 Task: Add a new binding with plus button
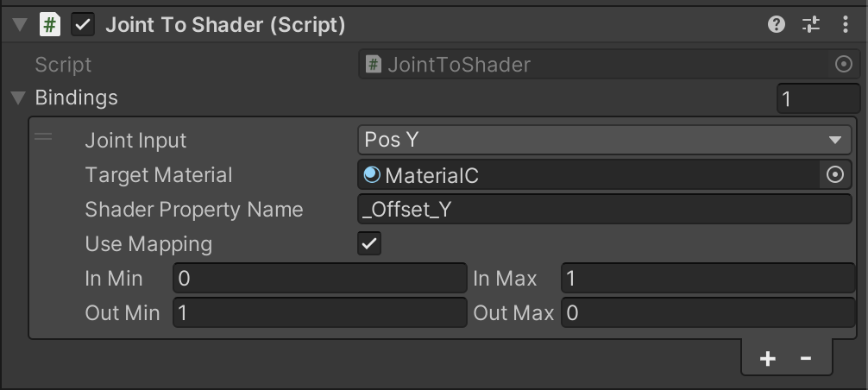pyautogui.click(x=767, y=359)
